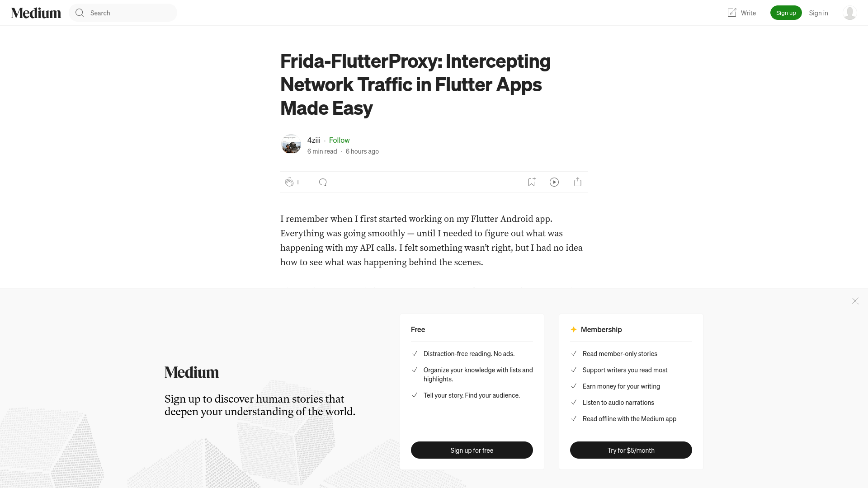Click the audio play icon
This screenshot has height=488, width=868.
click(x=554, y=182)
